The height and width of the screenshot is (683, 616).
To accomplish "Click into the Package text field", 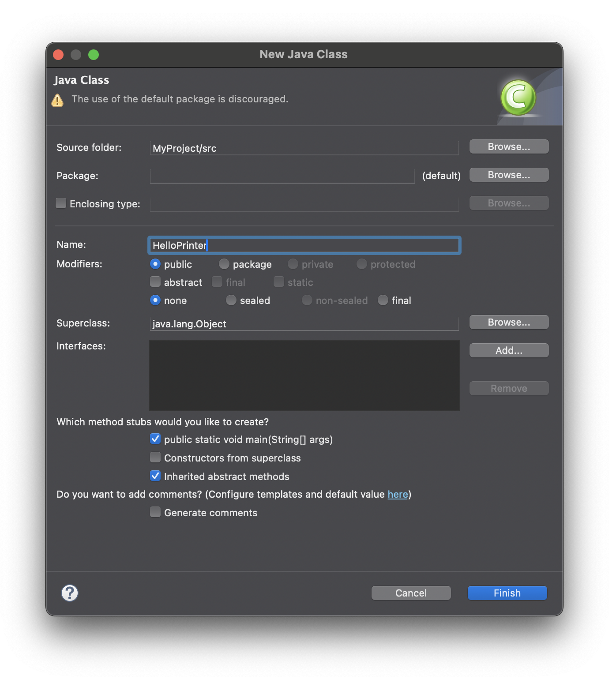I will coord(282,176).
